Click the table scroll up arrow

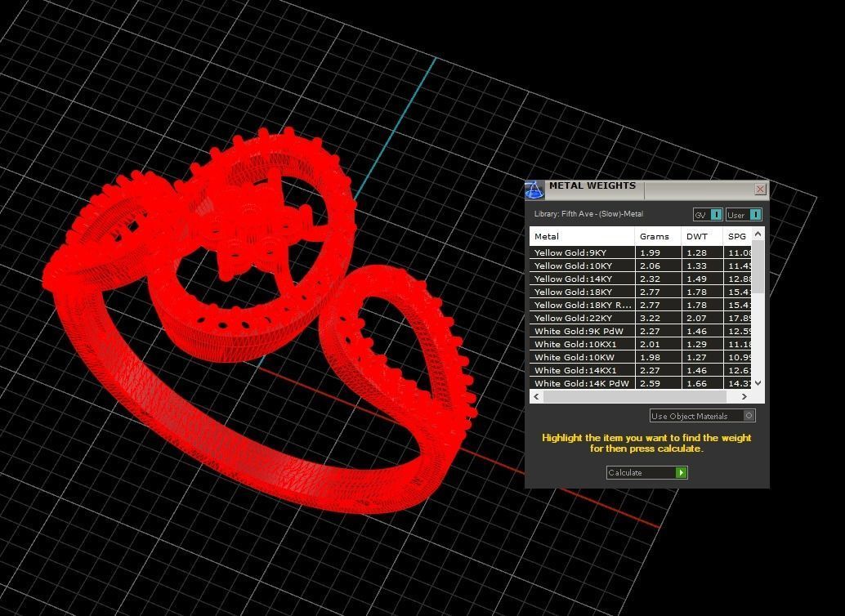758,234
